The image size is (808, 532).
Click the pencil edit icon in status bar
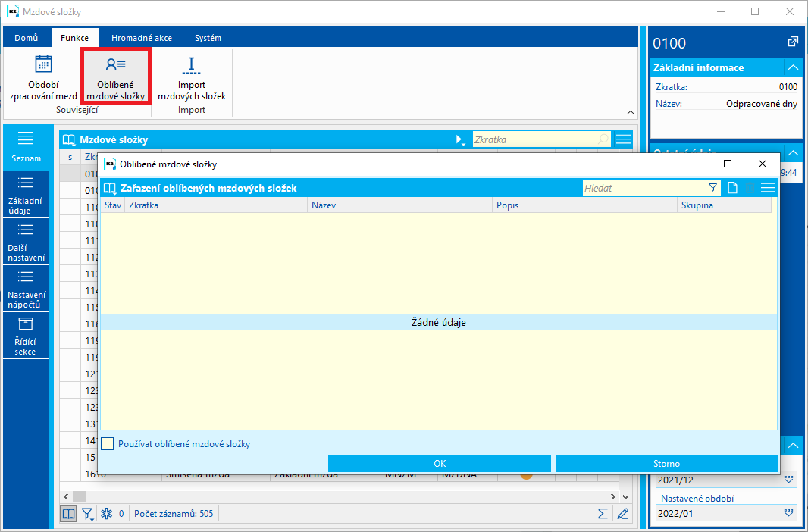[622, 513]
